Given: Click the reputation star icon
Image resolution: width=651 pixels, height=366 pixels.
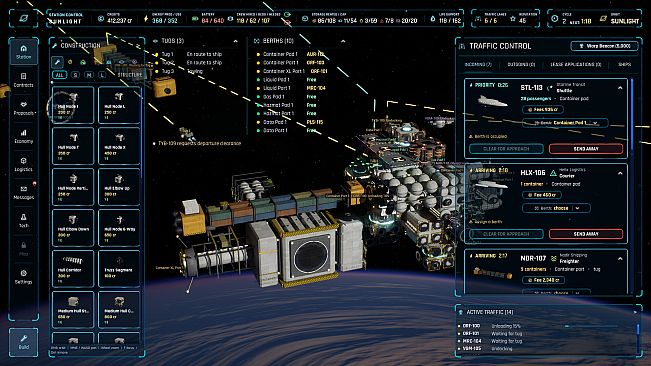Looking at the screenshot, I should tap(513, 19).
